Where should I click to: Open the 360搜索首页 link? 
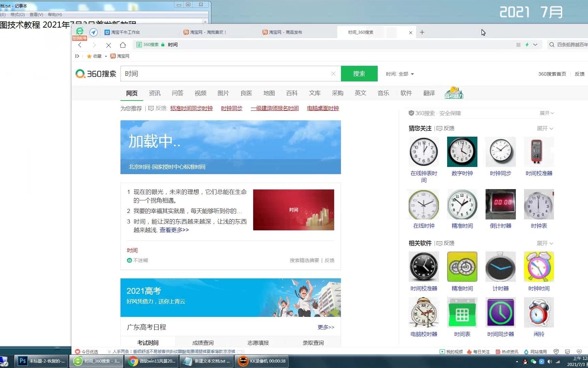[552, 74]
